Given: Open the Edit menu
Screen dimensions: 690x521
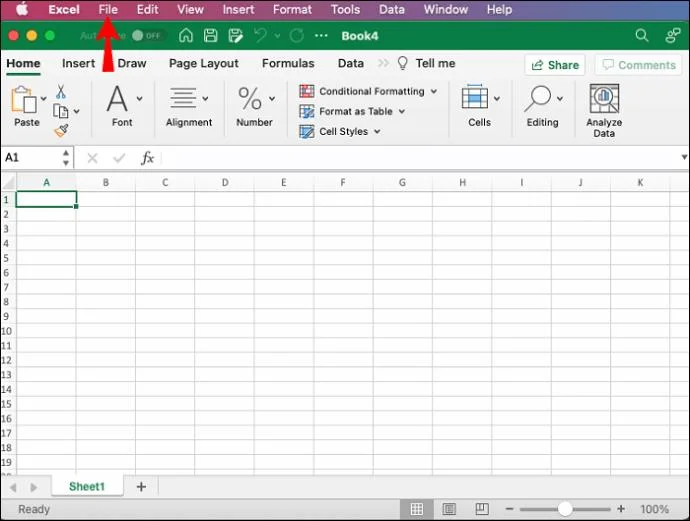Looking at the screenshot, I should click(x=147, y=9).
